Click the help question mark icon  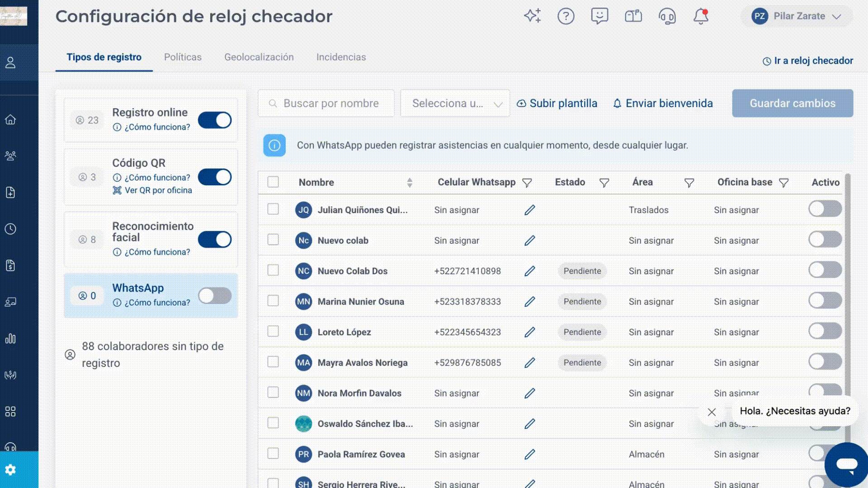tap(566, 16)
